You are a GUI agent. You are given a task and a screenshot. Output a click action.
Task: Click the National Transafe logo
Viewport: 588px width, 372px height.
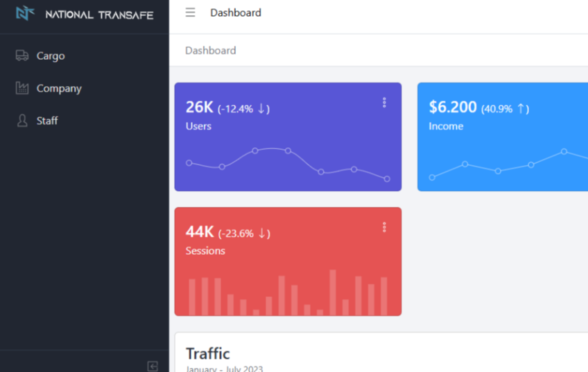pyautogui.click(x=25, y=13)
